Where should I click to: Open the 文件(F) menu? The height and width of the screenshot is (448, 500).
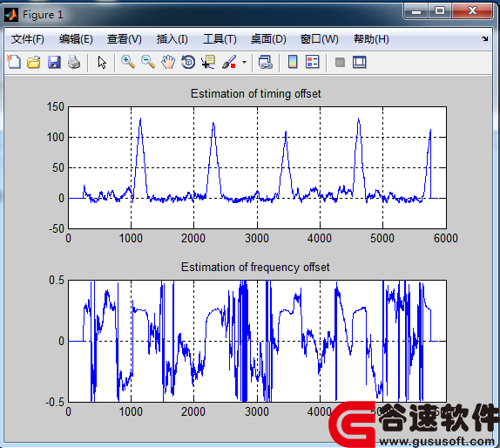click(x=27, y=39)
